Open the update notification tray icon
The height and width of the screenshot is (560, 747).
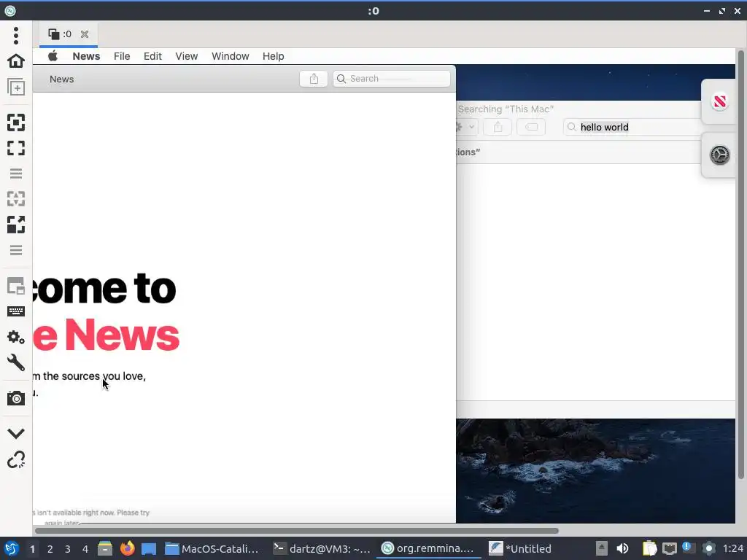click(x=688, y=548)
